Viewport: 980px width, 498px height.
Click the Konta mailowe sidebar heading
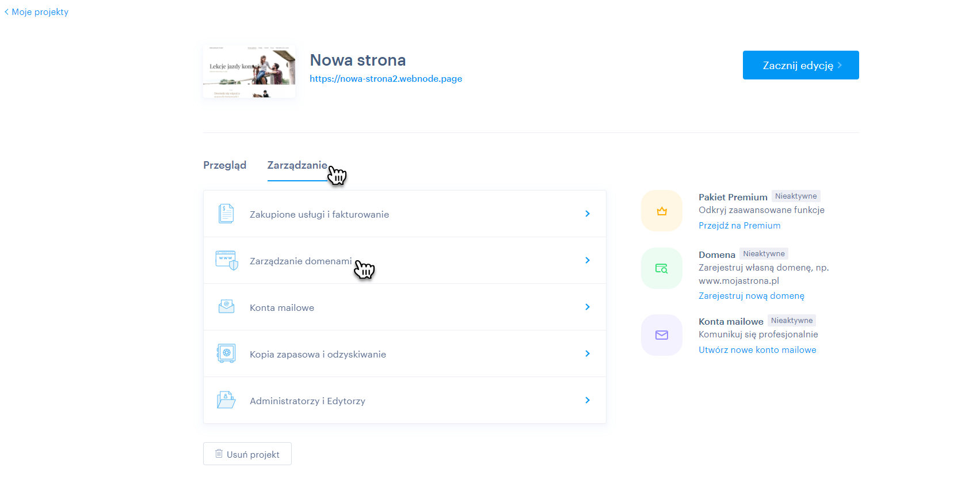click(x=731, y=321)
